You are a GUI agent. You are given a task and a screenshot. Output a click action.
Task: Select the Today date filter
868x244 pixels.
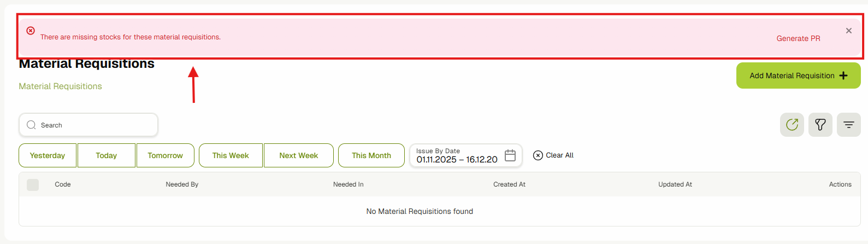[107, 155]
